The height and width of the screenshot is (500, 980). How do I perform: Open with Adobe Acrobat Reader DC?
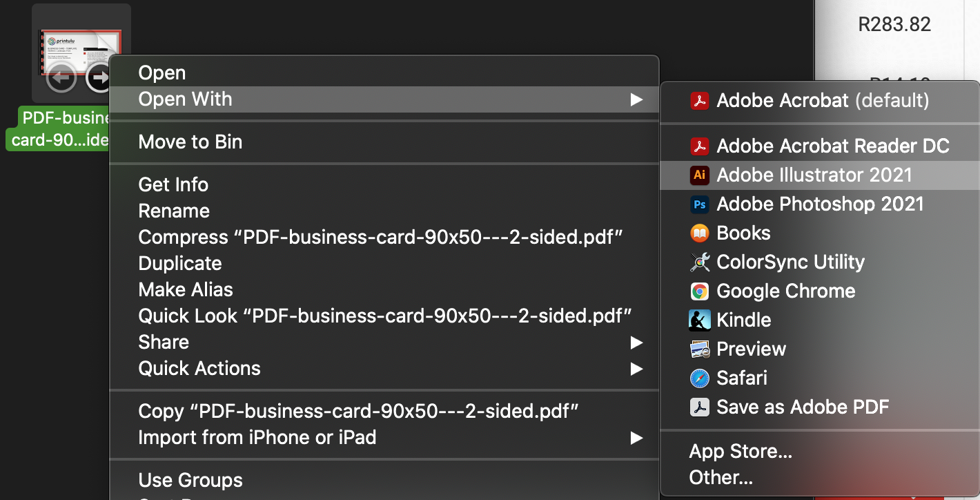coord(820,146)
